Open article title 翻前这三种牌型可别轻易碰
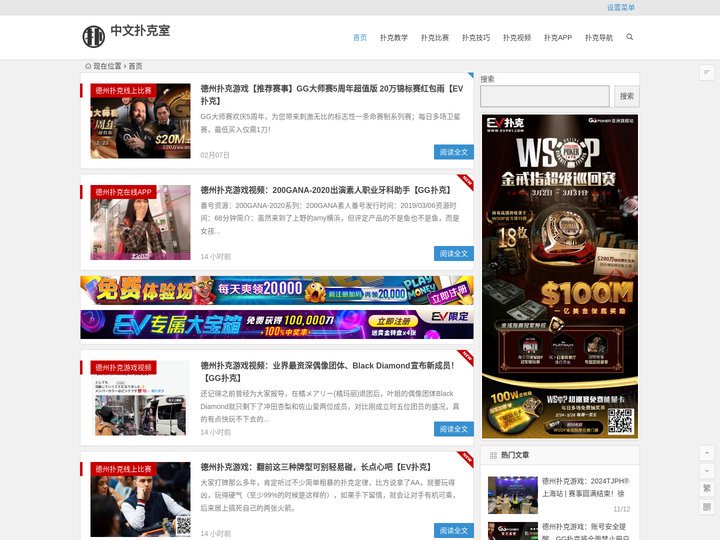Screen dimensions: 720x540 point(315,467)
